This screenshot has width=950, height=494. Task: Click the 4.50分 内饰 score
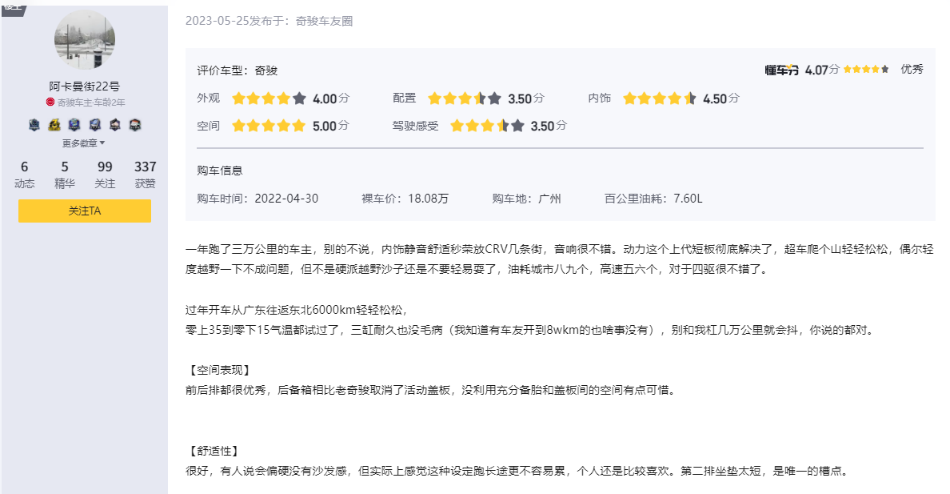coord(721,98)
